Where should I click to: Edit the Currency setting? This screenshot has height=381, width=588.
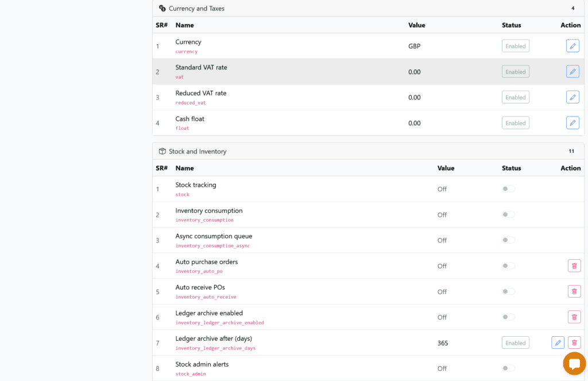coord(572,46)
